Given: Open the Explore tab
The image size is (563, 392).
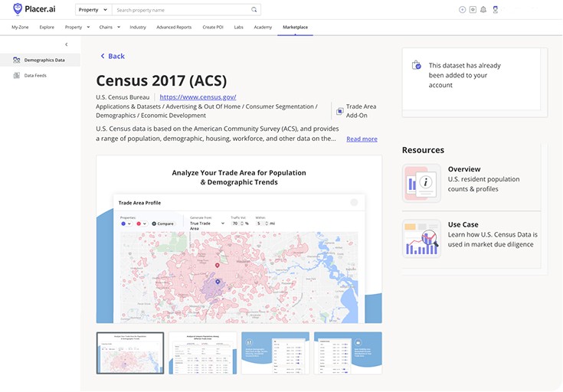Looking at the screenshot, I should [x=47, y=27].
